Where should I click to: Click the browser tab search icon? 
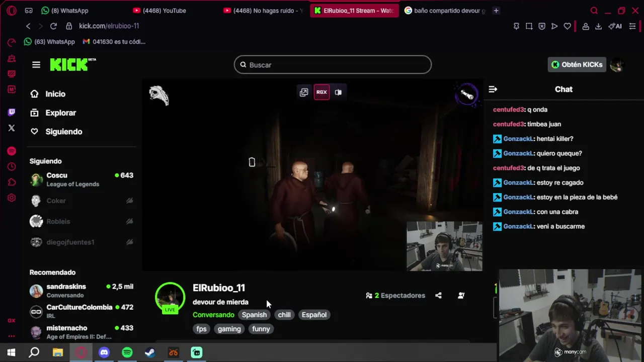[x=594, y=11]
